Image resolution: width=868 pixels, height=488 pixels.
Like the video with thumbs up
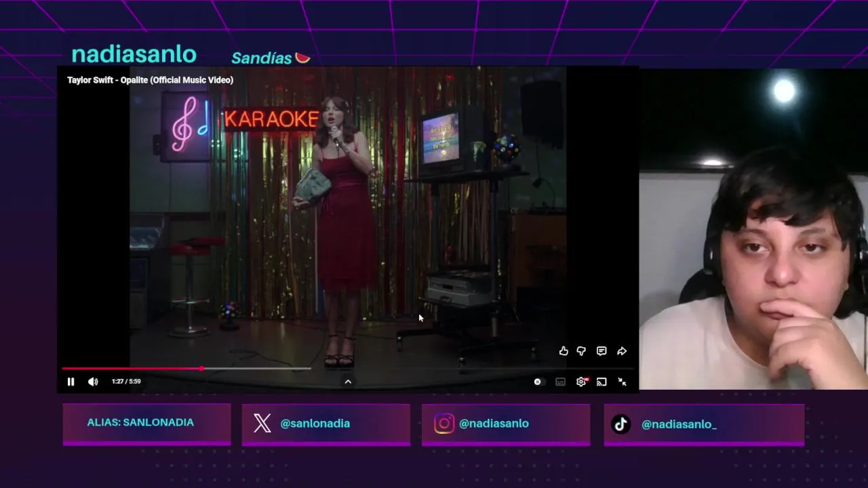click(564, 351)
